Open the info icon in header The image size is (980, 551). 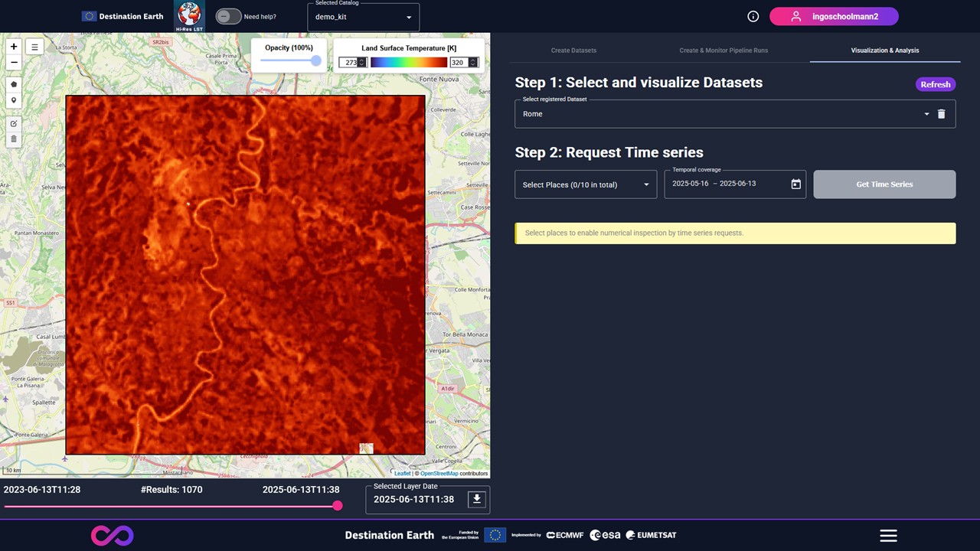(x=753, y=16)
